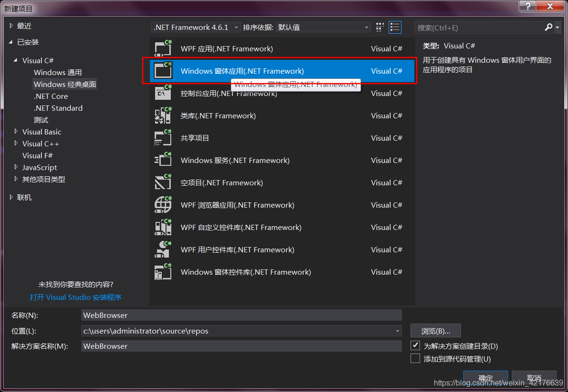Select Visual F# category
568x392 pixels.
click(37, 155)
